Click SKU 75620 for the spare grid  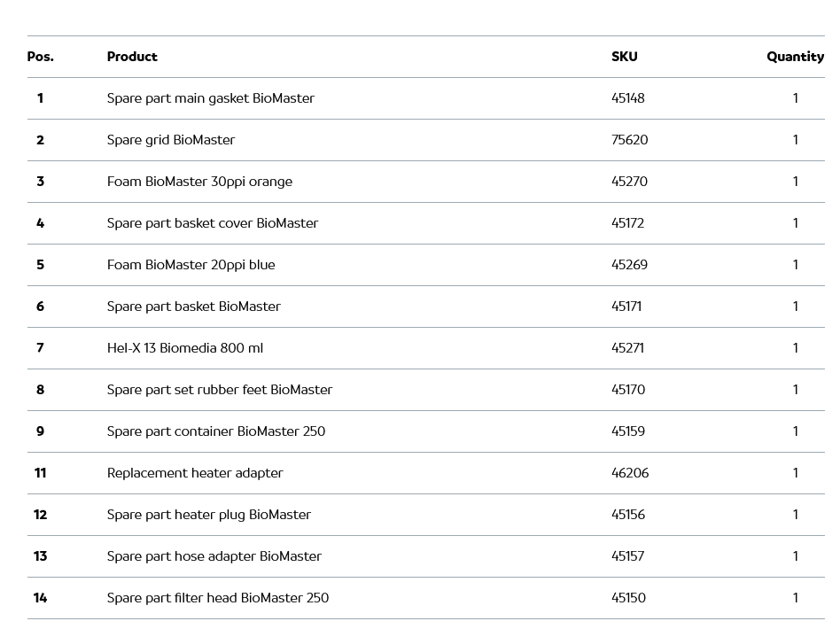pyautogui.click(x=629, y=140)
